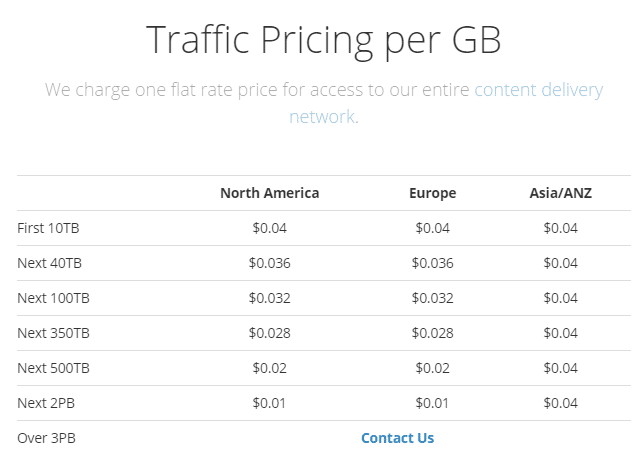Click the Next 500TB row label
The width and height of the screenshot is (640, 457).
(x=53, y=368)
